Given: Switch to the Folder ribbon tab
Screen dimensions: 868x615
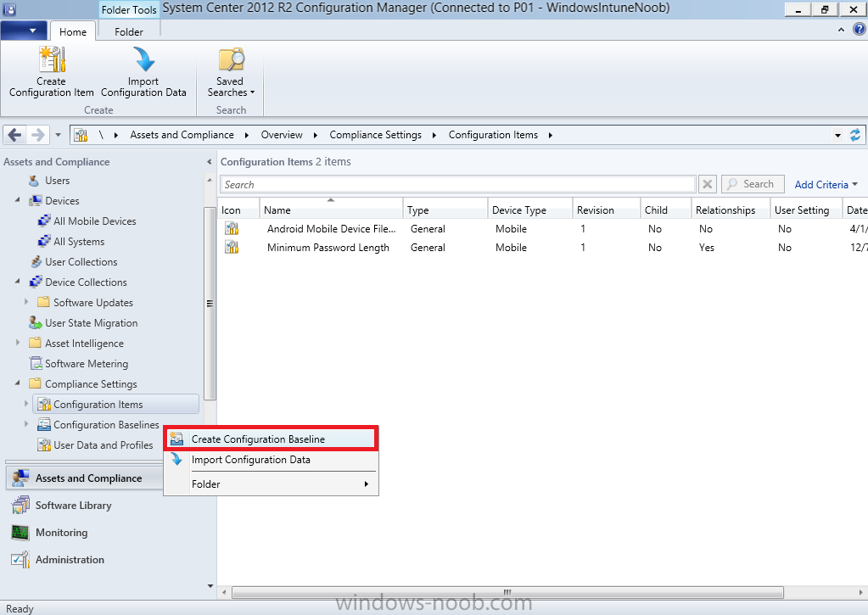Looking at the screenshot, I should click(x=129, y=31).
